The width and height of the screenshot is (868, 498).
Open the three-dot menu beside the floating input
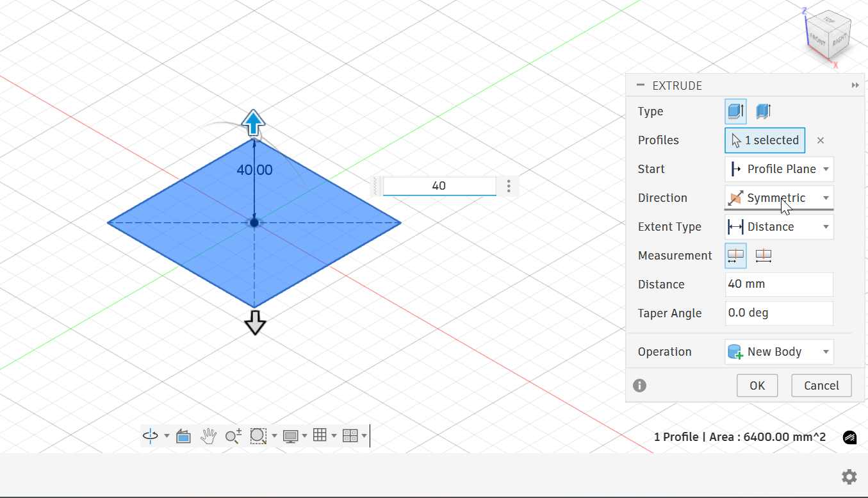pos(509,186)
